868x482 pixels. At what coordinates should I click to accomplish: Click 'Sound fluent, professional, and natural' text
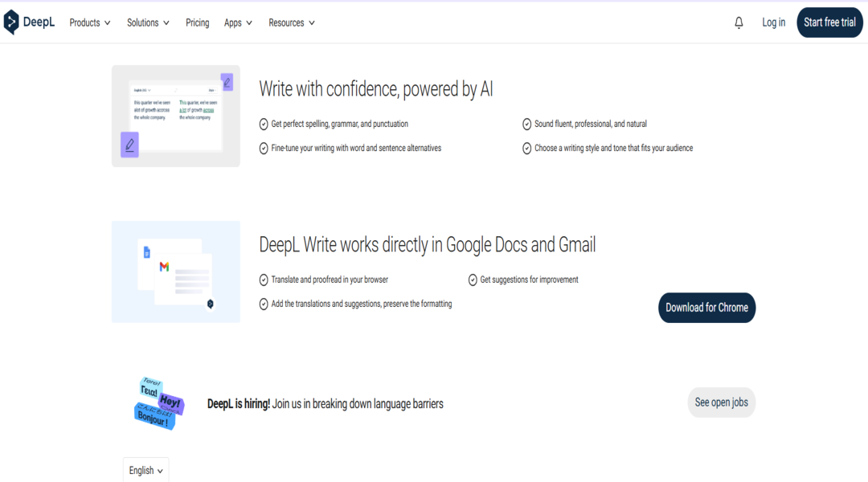coord(591,124)
